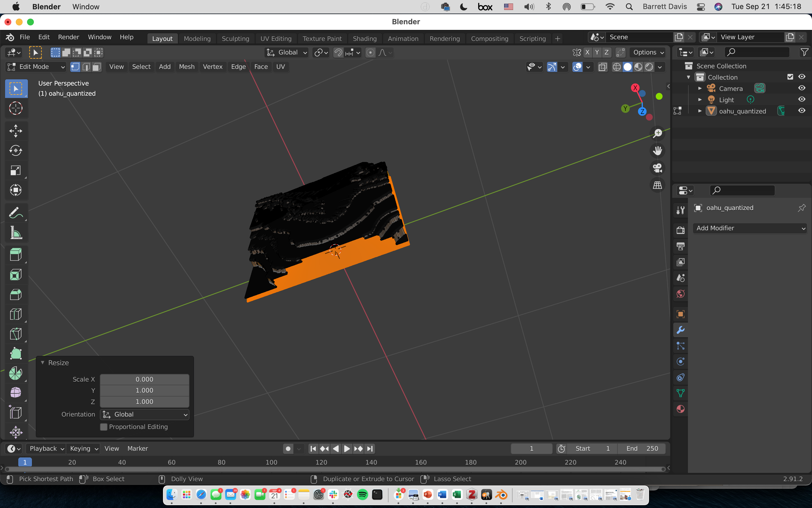
Task: Switch to vertex select mode
Action: point(75,67)
